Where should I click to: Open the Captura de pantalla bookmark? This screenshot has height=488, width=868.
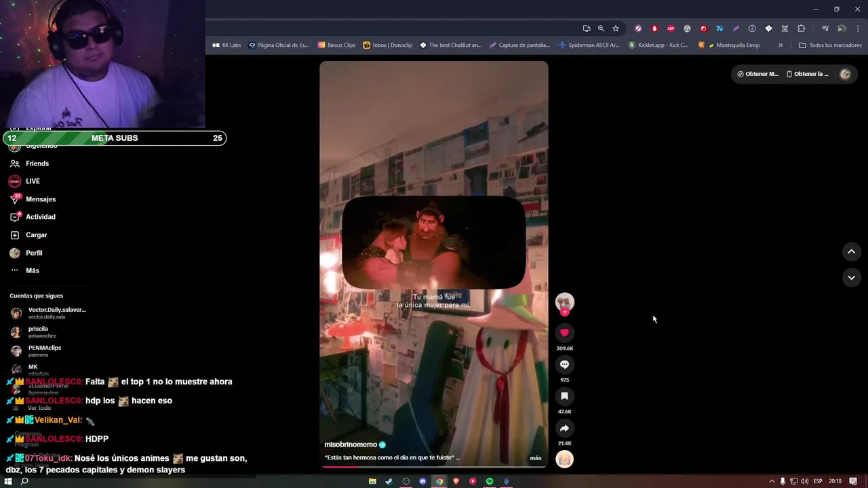[519, 45]
